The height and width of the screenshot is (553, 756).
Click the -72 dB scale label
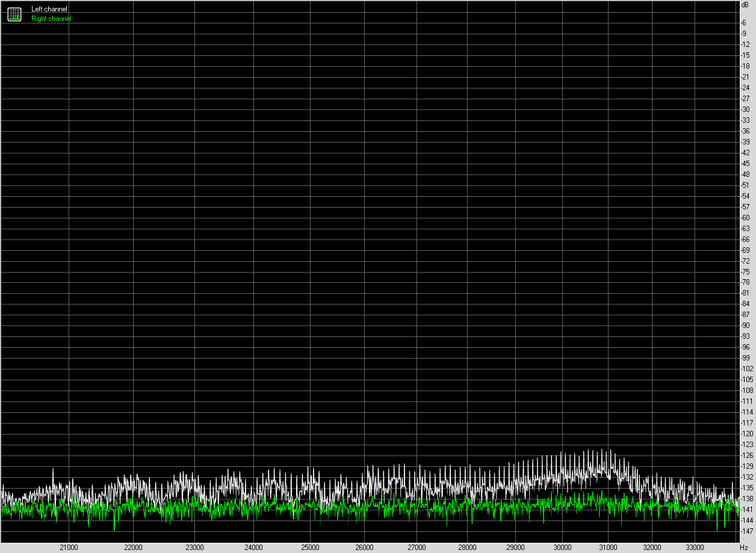point(745,261)
